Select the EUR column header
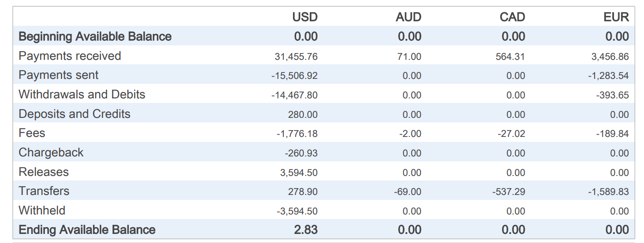The width and height of the screenshot is (644, 243). pos(616,17)
